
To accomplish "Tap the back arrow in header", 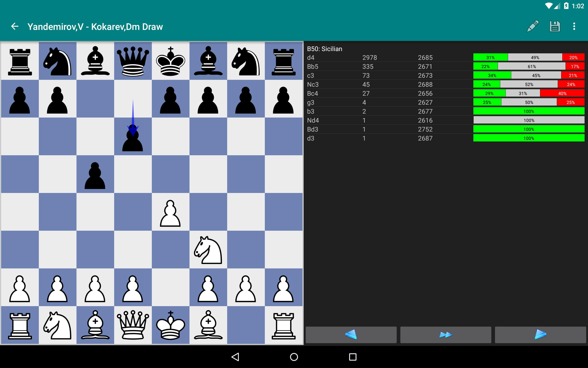I will coord(15,26).
